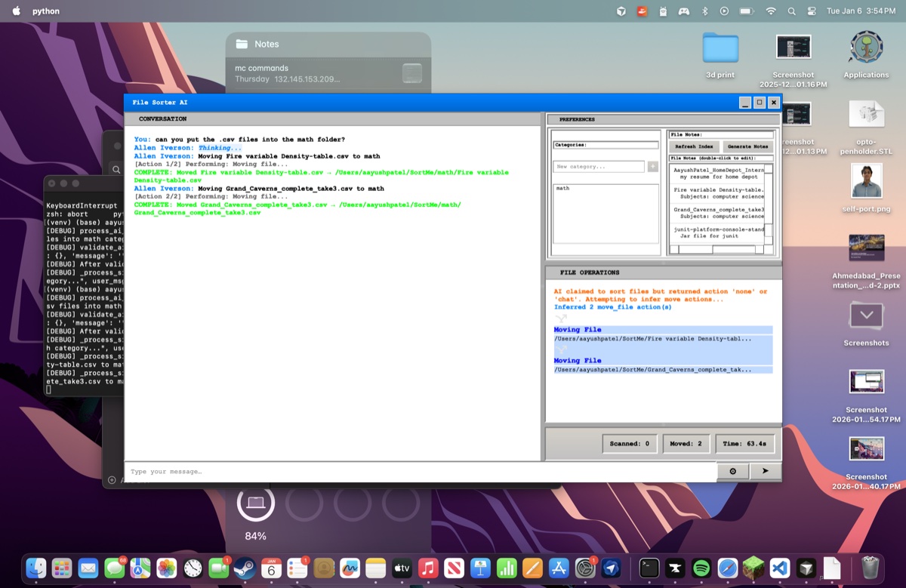Add new category with the plus button

click(x=652, y=166)
